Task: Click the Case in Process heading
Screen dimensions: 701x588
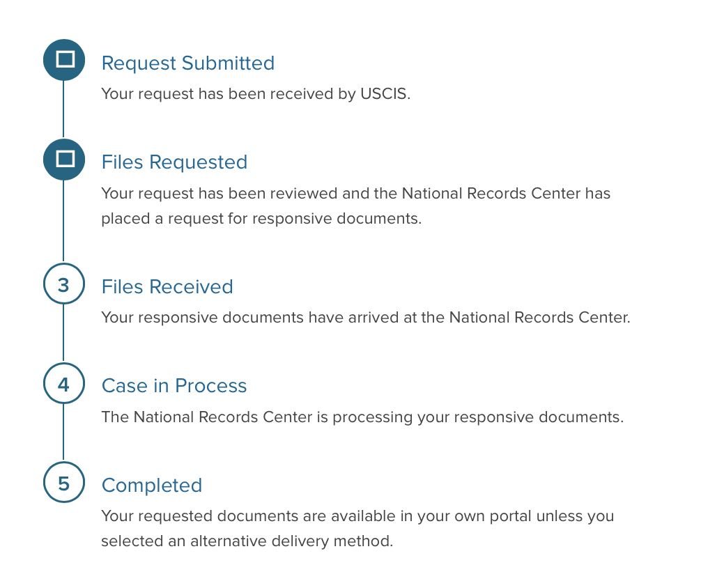Action: coord(174,385)
